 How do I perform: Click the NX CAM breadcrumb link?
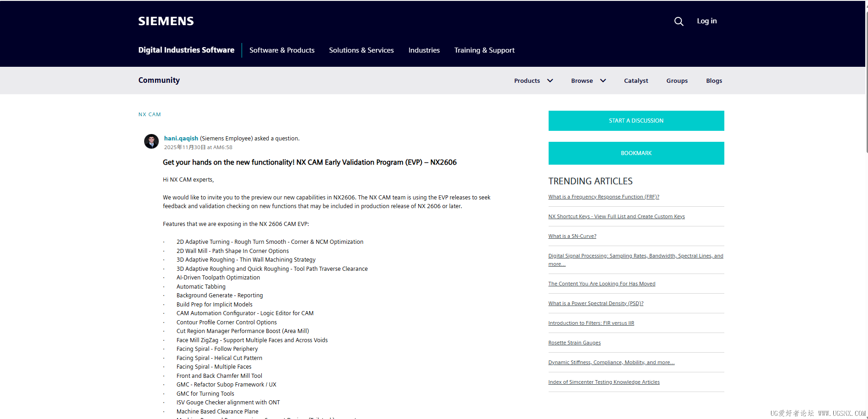tap(150, 114)
